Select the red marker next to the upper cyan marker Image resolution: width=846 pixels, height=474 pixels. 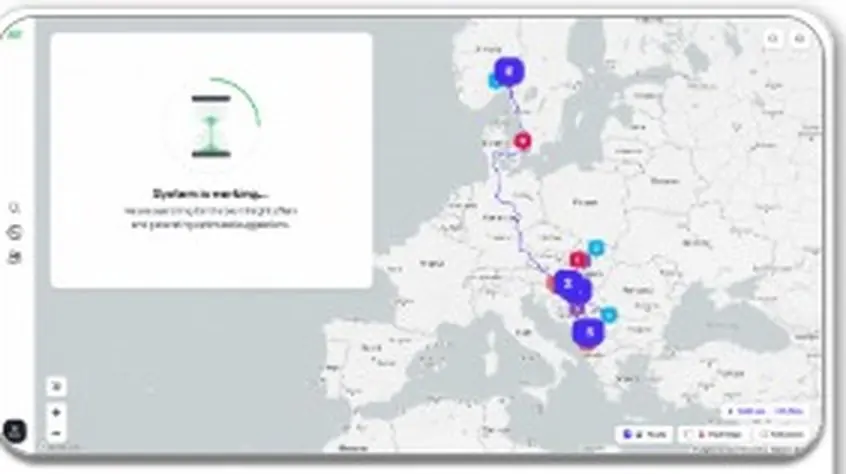point(578,260)
